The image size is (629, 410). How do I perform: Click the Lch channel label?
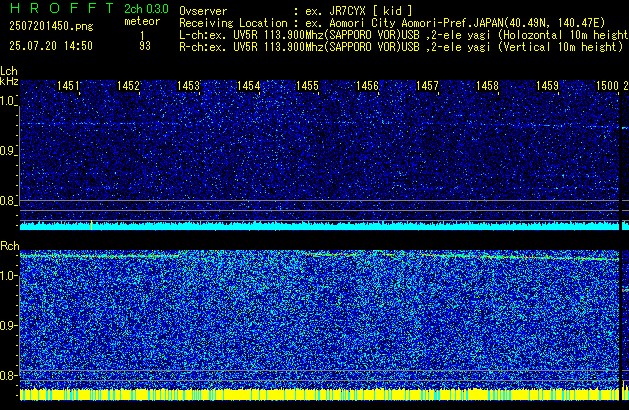(9, 71)
